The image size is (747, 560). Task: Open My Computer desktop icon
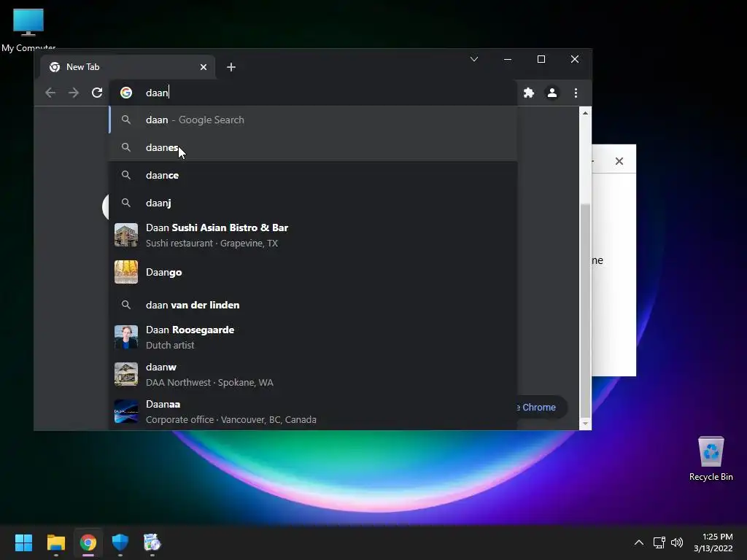click(x=28, y=29)
